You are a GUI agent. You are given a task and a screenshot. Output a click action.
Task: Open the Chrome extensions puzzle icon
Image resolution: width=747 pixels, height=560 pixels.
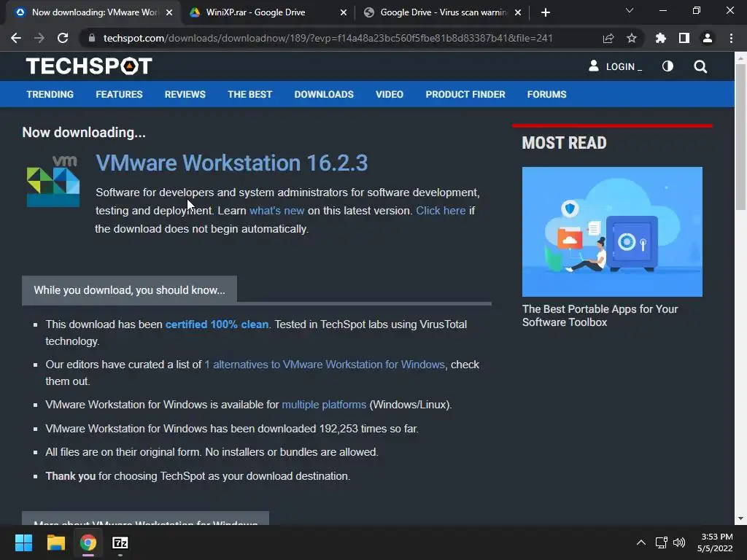661,38
